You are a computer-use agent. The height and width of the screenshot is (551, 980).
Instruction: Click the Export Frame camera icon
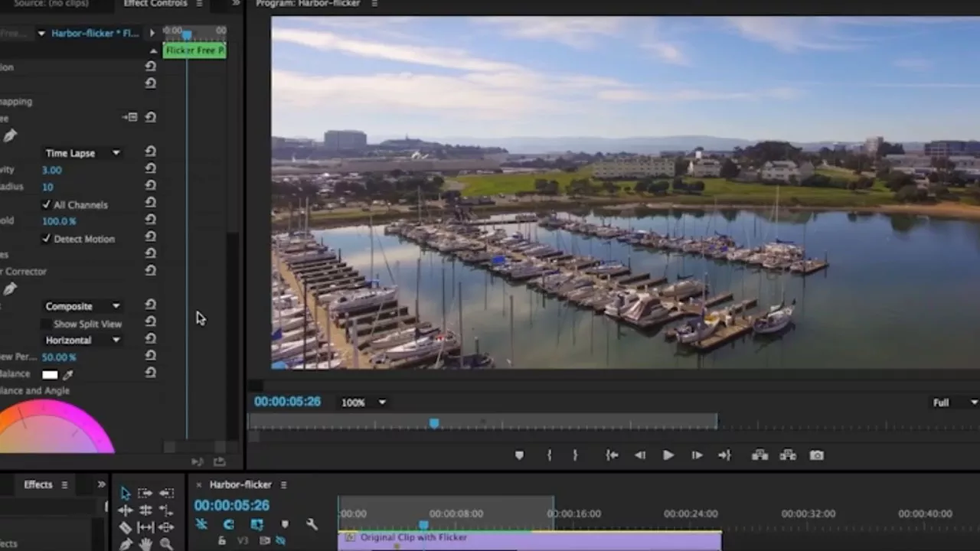click(x=816, y=455)
